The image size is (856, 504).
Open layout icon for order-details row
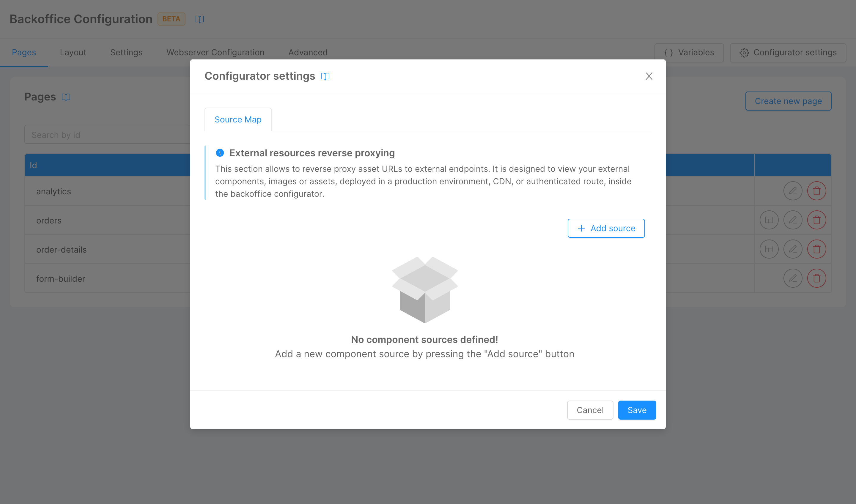[769, 250]
